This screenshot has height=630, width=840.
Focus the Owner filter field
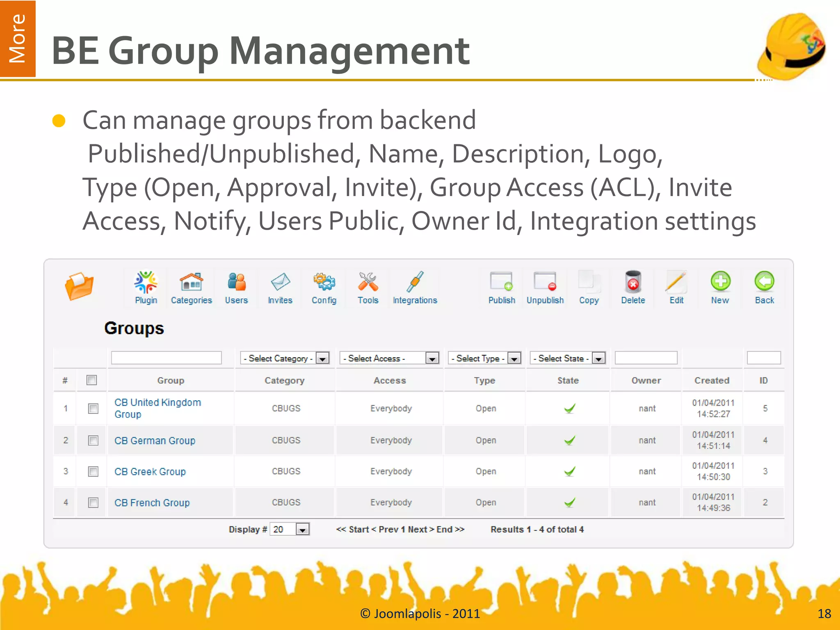point(646,358)
